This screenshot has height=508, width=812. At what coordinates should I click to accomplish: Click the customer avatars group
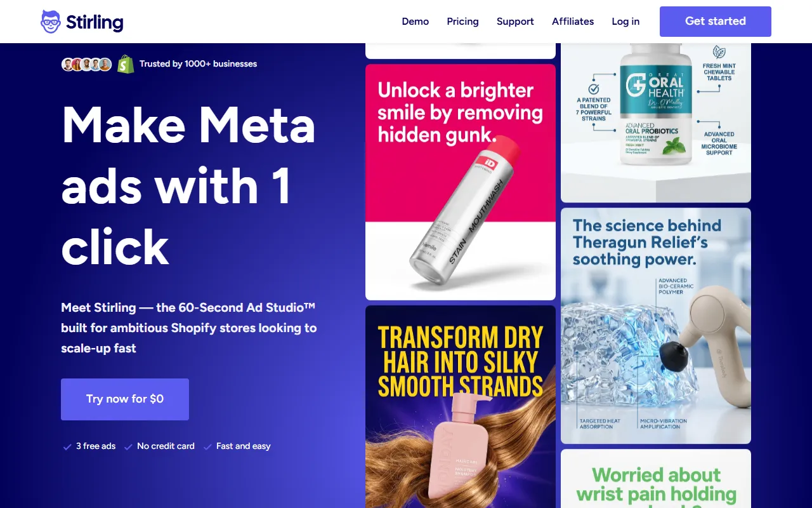(x=87, y=64)
